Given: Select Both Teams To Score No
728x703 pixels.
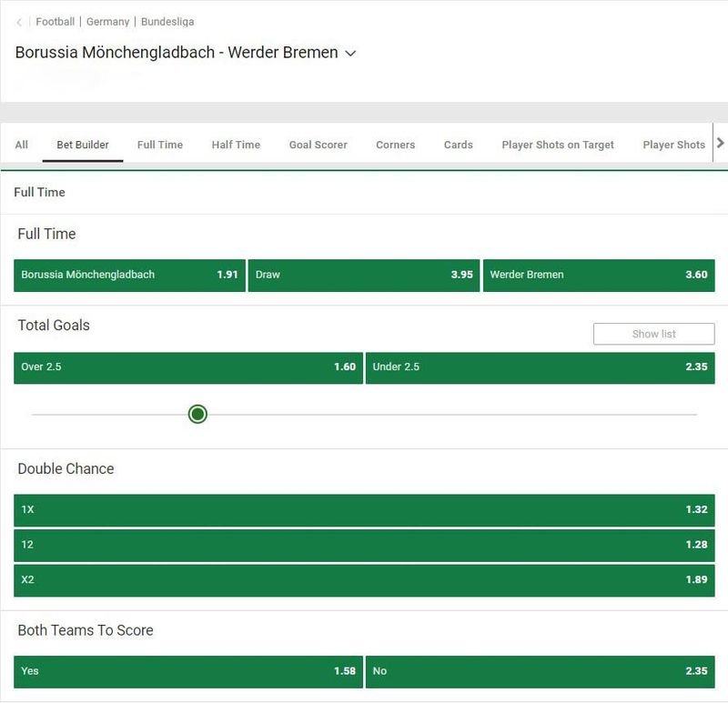Looking at the screenshot, I should [541, 671].
